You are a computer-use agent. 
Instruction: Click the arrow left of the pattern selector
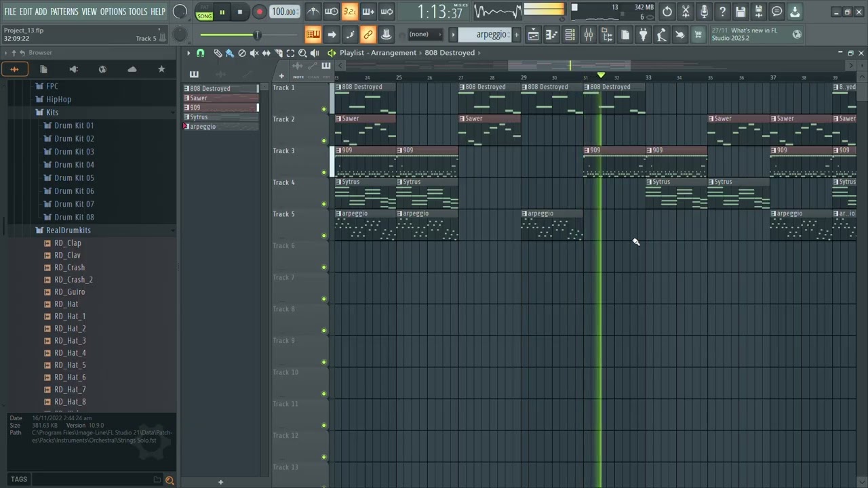(453, 35)
